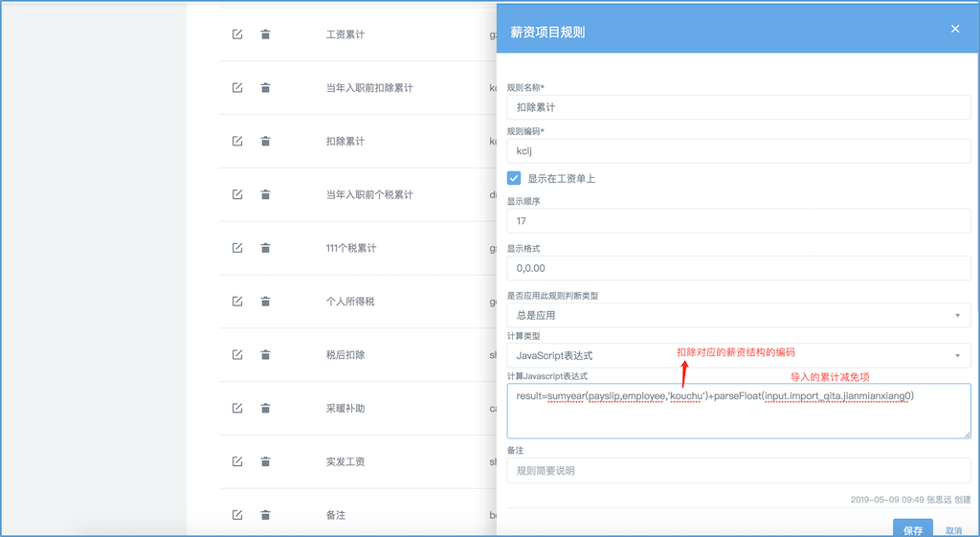
Task: Click the 计算Javascript表达式 text area
Action: coord(739,411)
